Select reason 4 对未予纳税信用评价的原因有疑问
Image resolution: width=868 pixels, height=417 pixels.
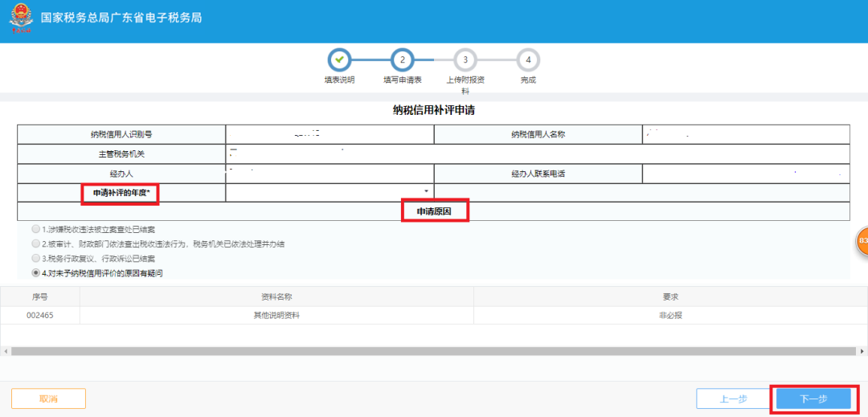(x=36, y=272)
